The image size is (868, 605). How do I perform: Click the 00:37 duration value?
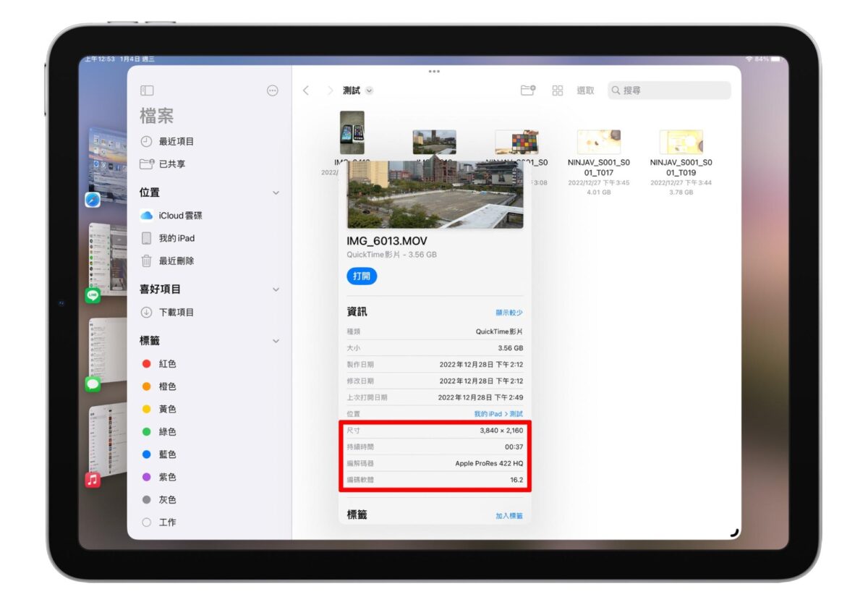point(514,447)
